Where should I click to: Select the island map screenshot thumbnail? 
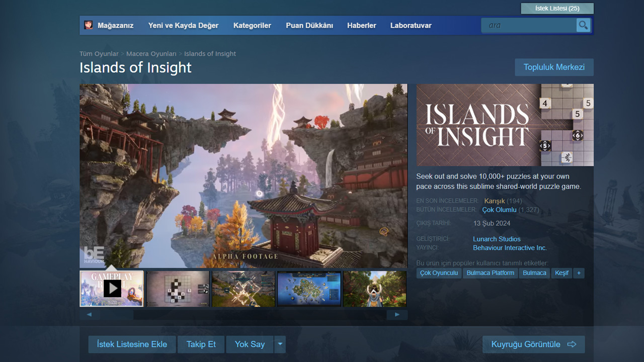[x=309, y=289]
